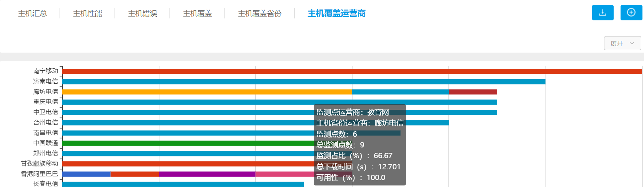This screenshot has width=644, height=187.
Task: Open the 主机性能 tab
Action: click(88, 14)
